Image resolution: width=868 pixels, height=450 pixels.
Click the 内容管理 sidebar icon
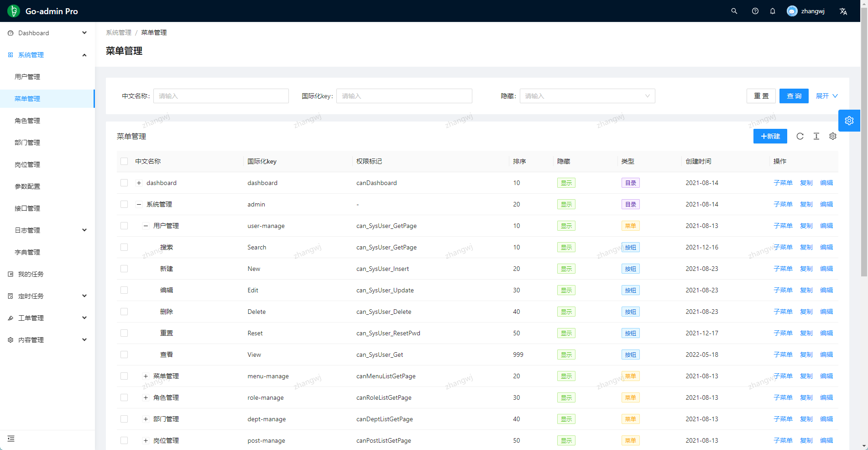10,340
